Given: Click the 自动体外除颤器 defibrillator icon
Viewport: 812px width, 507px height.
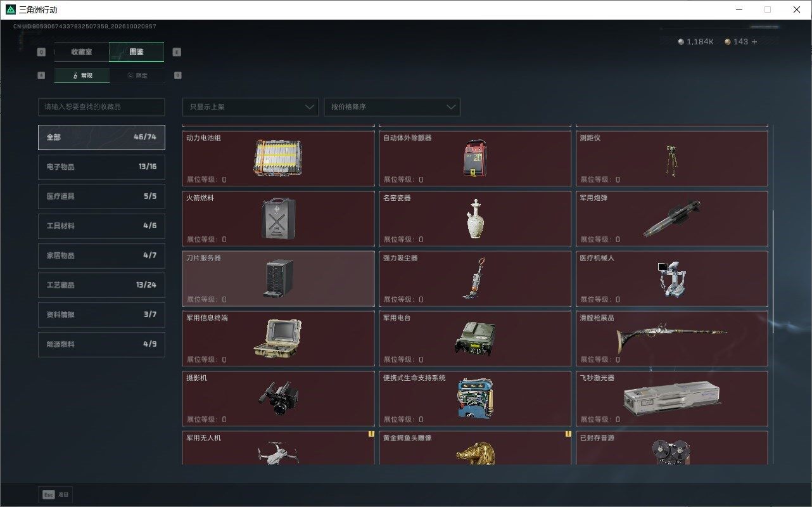Looking at the screenshot, I should tap(475, 158).
